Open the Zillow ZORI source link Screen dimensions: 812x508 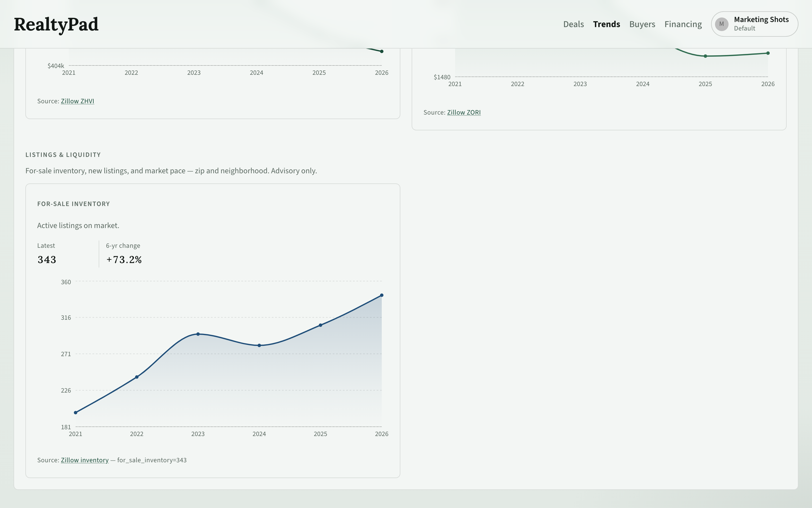tap(464, 113)
